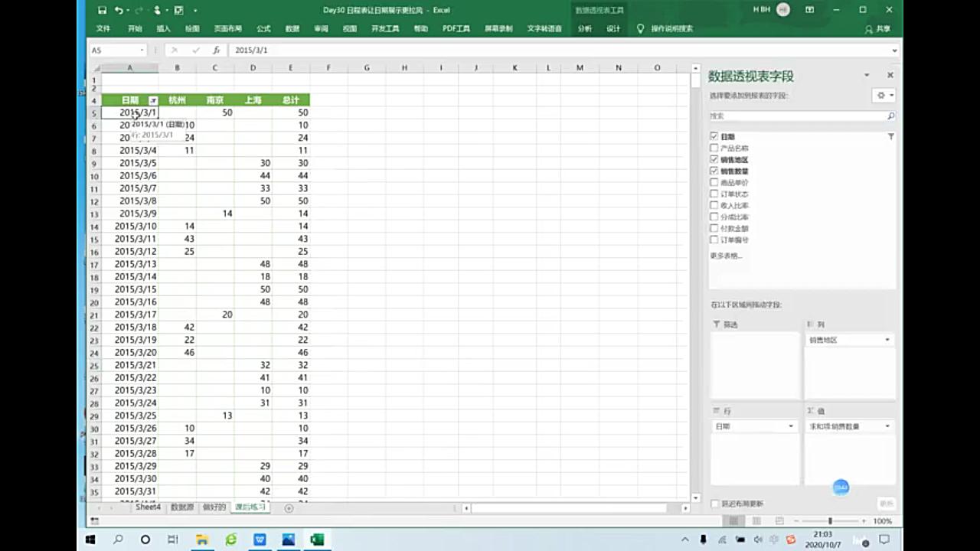Click the filter funnel icon beside 日期 field
Image resolution: width=980 pixels, height=551 pixels.
point(890,136)
